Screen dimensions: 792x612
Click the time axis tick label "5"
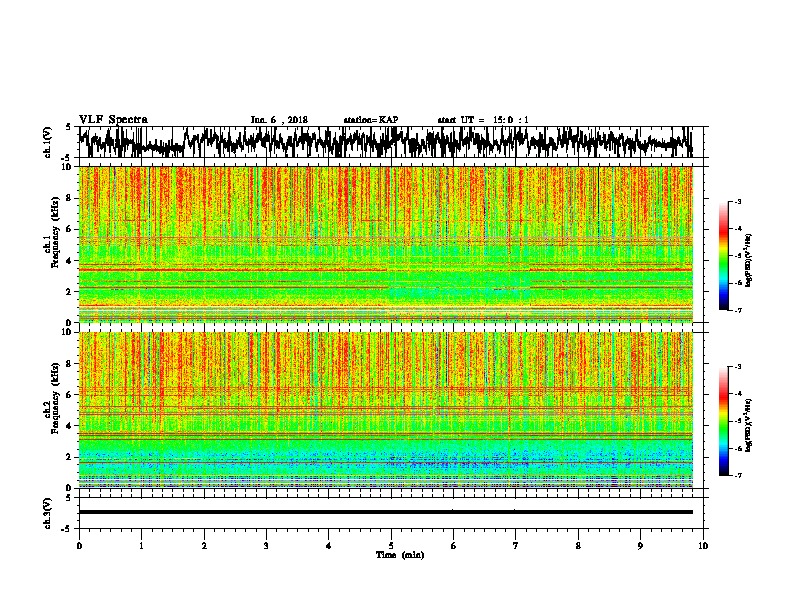391,546
